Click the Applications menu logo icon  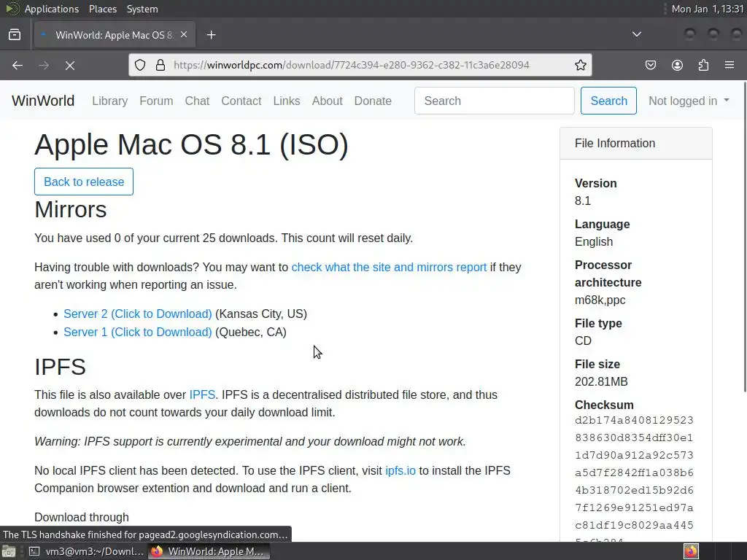(x=12, y=9)
